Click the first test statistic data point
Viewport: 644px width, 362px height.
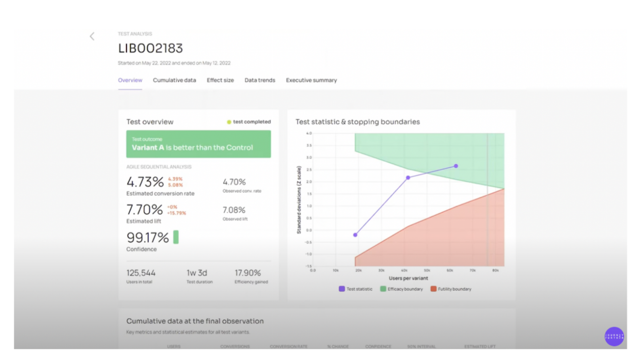[355, 235]
